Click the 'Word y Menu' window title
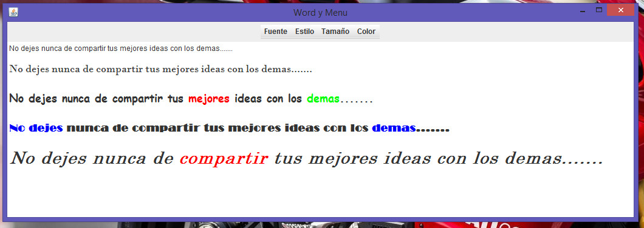 pyautogui.click(x=320, y=13)
